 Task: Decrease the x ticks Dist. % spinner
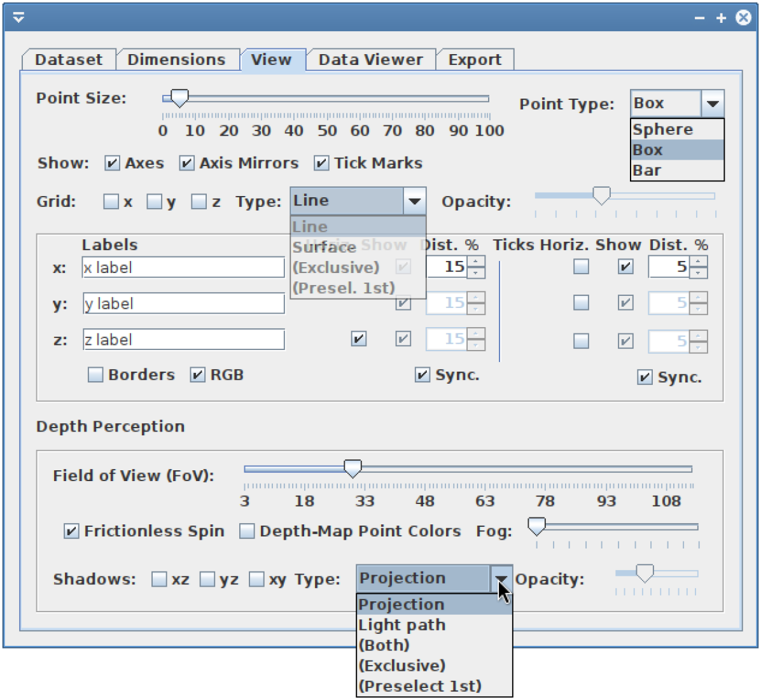699,272
